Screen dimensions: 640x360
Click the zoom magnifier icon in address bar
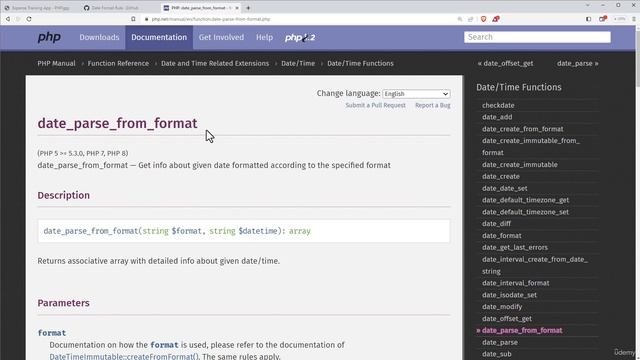(x=460, y=19)
